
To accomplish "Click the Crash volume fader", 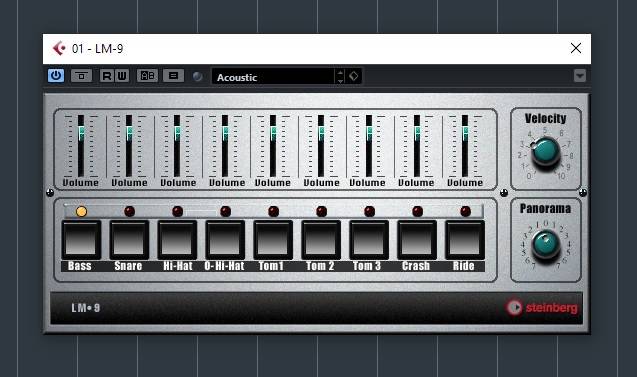I will tap(417, 132).
